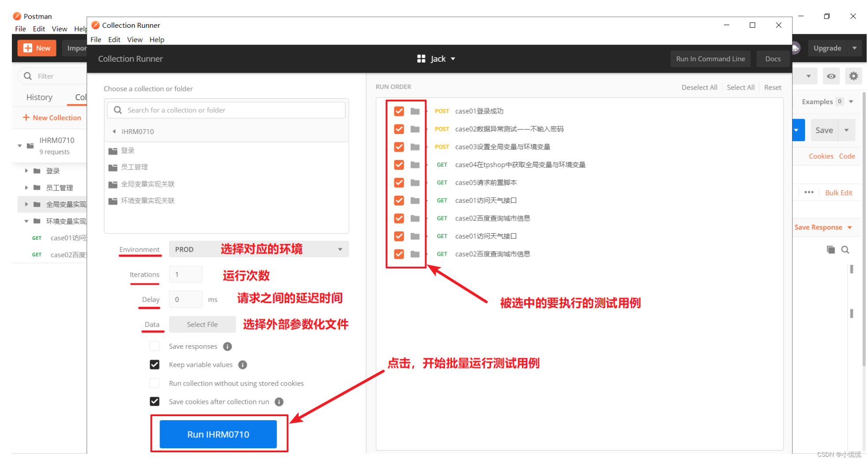Click the three-dots options icon near Bulk Edit
Viewport: 868px width, 462px height.
click(x=809, y=192)
